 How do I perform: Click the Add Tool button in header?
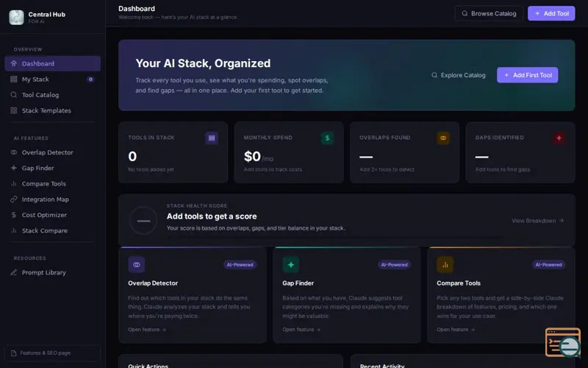point(551,13)
